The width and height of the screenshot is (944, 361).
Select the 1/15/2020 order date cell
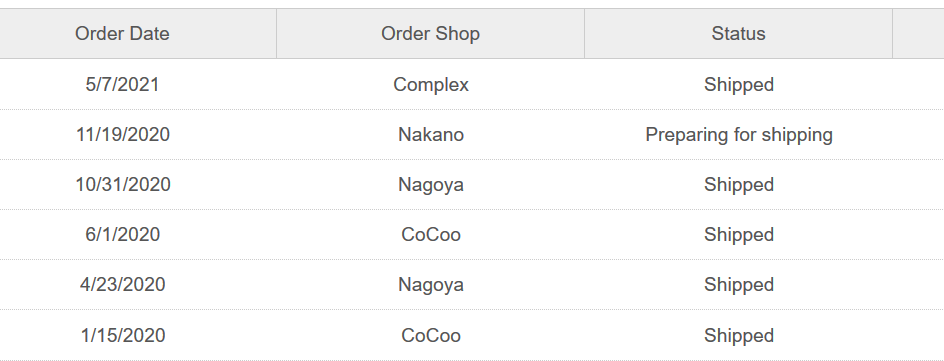[122, 335]
